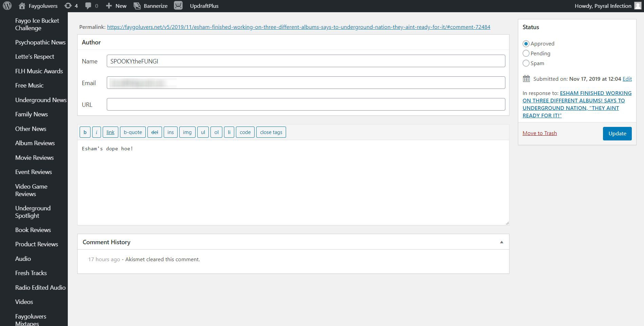This screenshot has height=326, width=644.
Task: Open FLH Music Awards sidebar item
Action: 39,71
